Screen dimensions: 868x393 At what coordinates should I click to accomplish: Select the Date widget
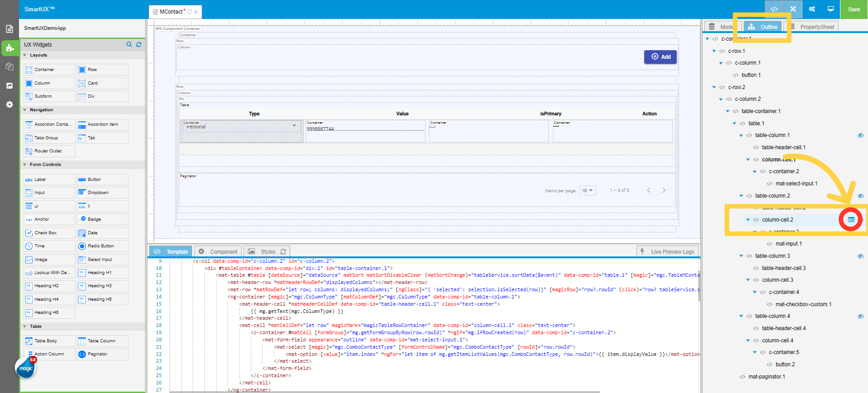coord(103,233)
